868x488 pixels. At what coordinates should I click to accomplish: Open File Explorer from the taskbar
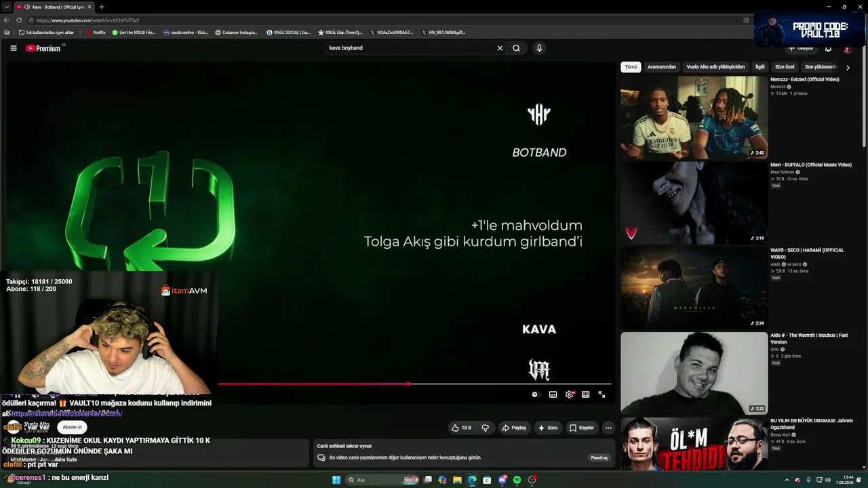(457, 480)
